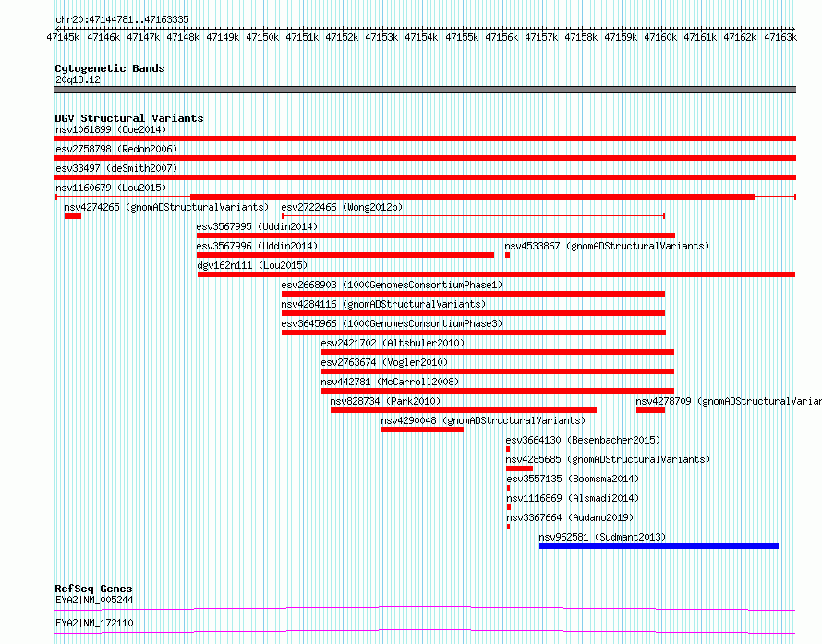822x644 pixels.
Task: Select nsv4278709 gnomAD variant label
Action: point(729,401)
